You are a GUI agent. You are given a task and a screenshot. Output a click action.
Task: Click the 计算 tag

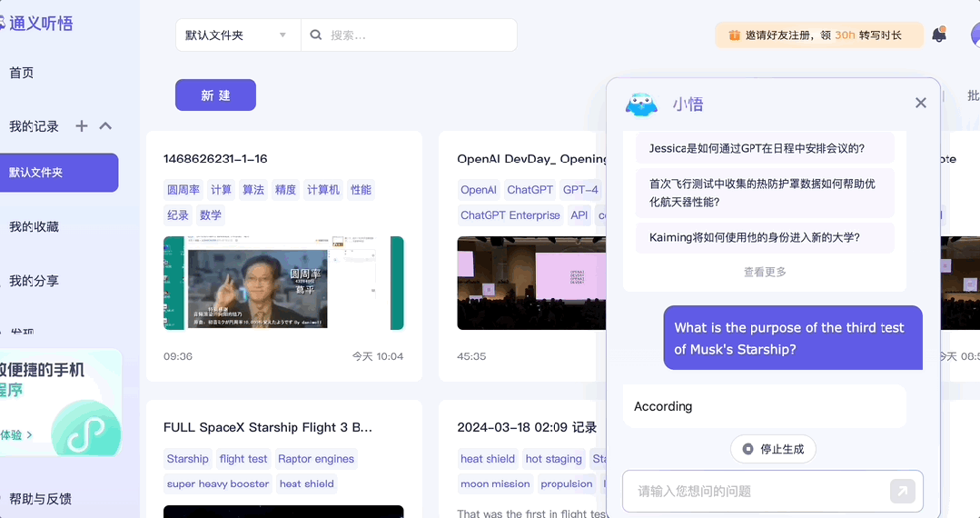tap(221, 190)
